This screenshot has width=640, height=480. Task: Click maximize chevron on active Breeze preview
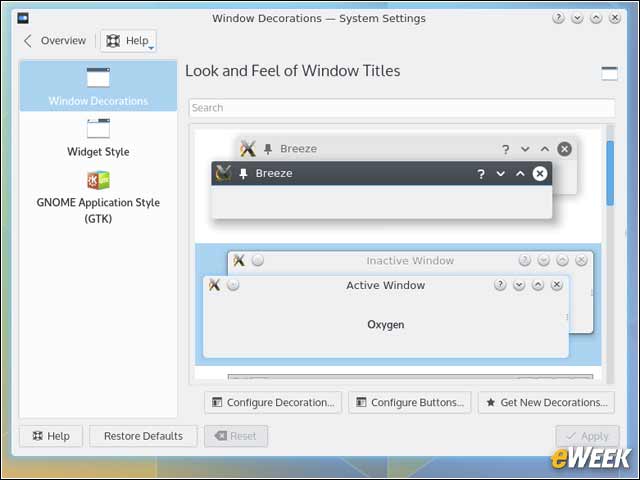(520, 174)
